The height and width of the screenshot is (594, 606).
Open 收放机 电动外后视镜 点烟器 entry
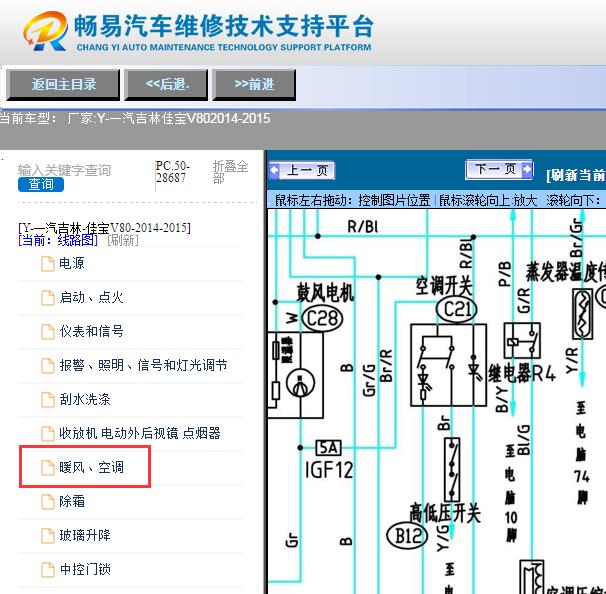point(140,434)
